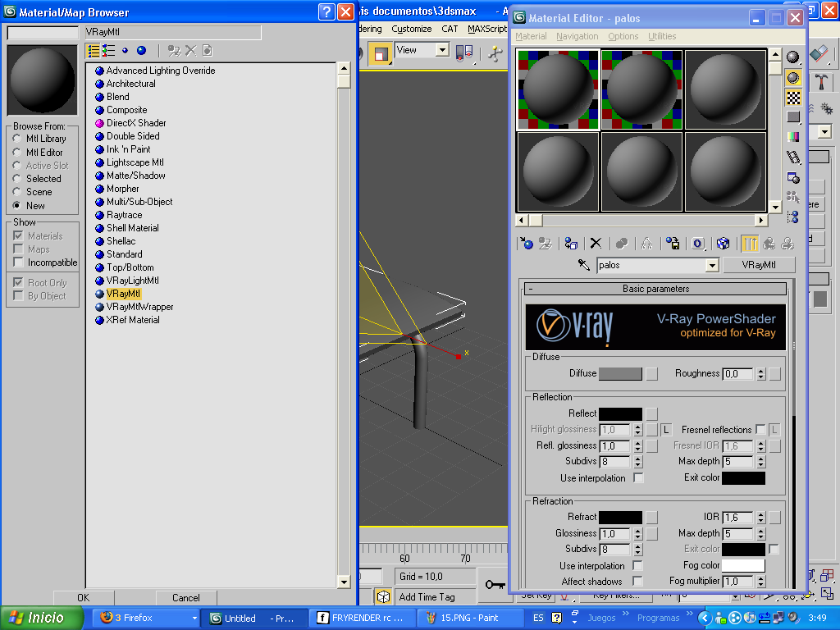The height and width of the screenshot is (630, 840).
Task: Select New radio button in Browse From
Action: (x=17, y=205)
